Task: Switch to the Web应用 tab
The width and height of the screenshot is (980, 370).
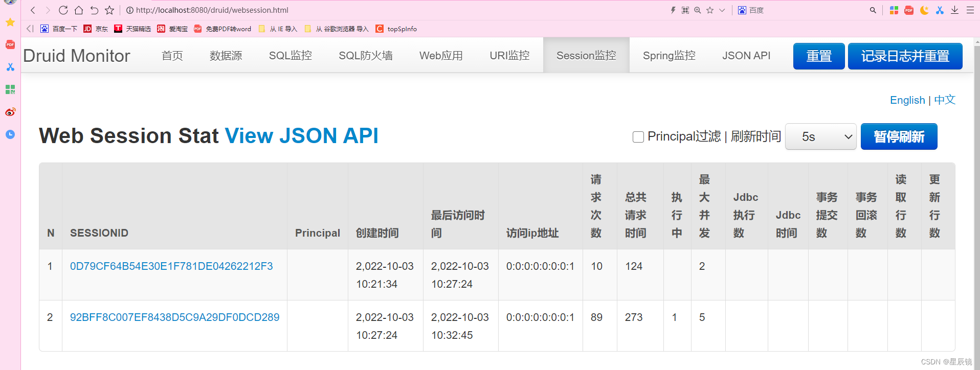Action: tap(441, 55)
